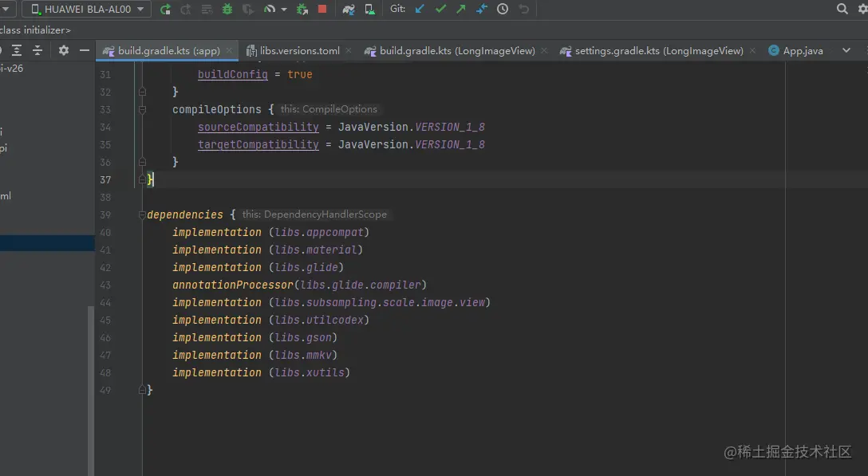Open HUAWEI BLA-AL00 device dropdown
Viewport: 868px width, 476px height.
(86, 9)
